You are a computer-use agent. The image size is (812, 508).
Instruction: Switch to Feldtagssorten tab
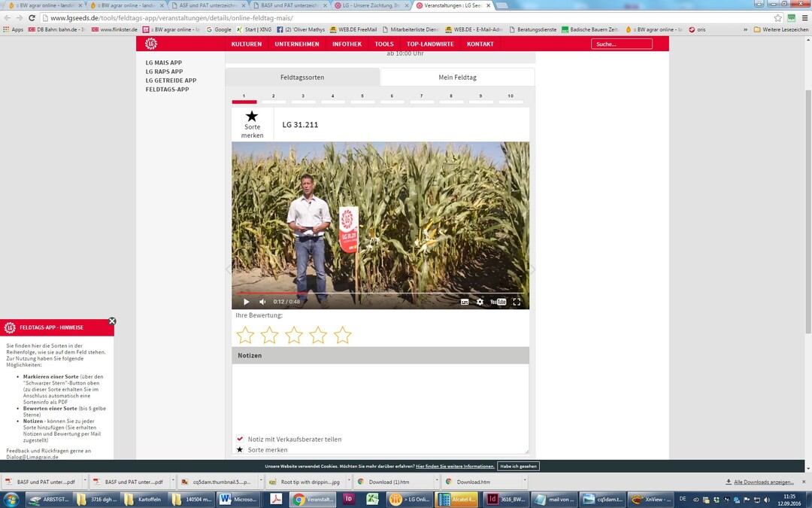pyautogui.click(x=302, y=78)
